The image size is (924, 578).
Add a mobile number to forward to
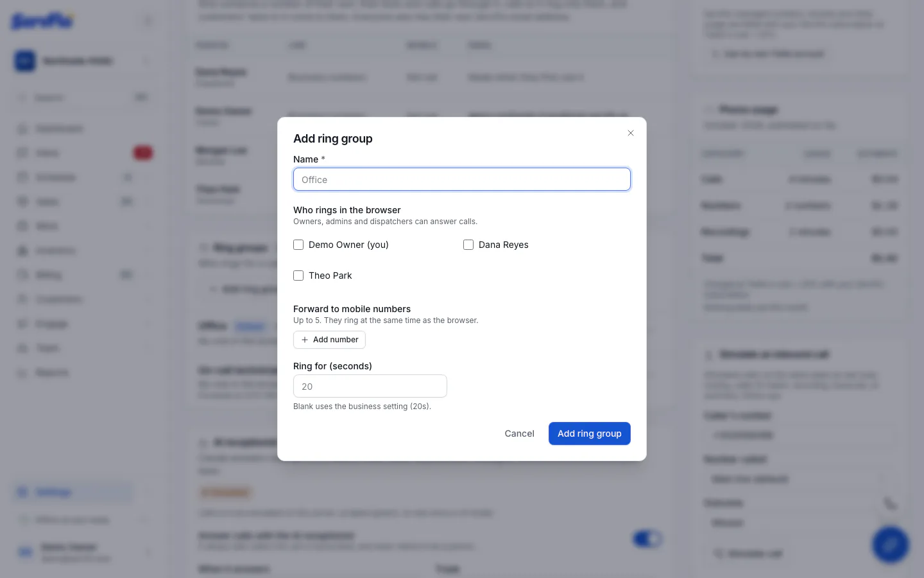tap(329, 340)
